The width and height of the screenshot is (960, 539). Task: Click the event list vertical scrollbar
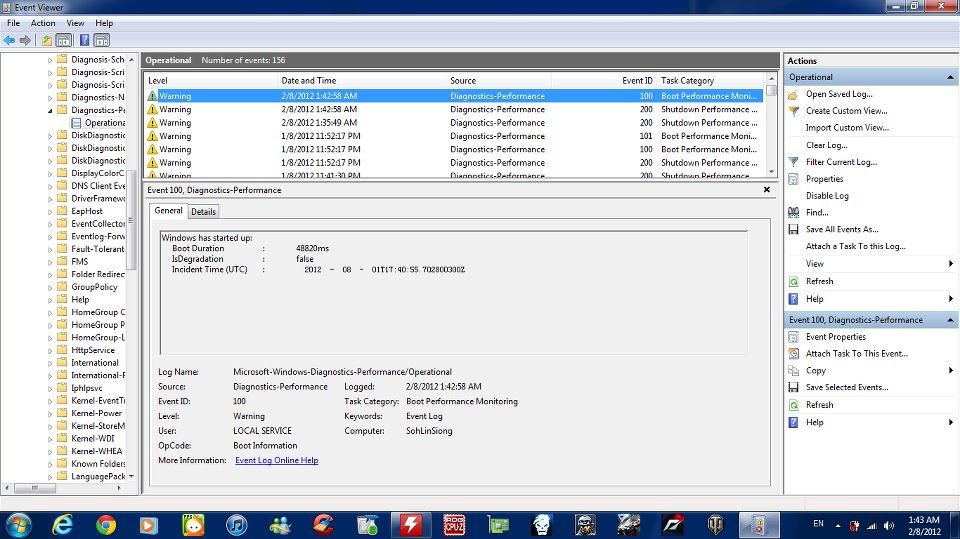pos(772,130)
